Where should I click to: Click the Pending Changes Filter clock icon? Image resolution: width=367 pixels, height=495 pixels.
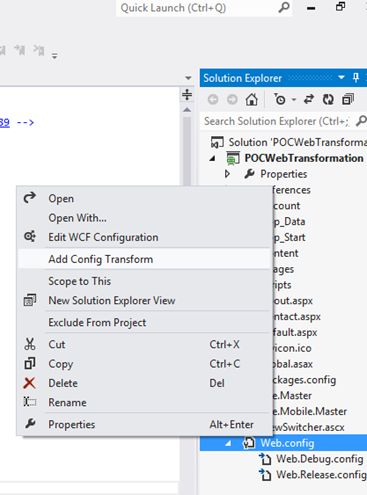click(x=280, y=99)
